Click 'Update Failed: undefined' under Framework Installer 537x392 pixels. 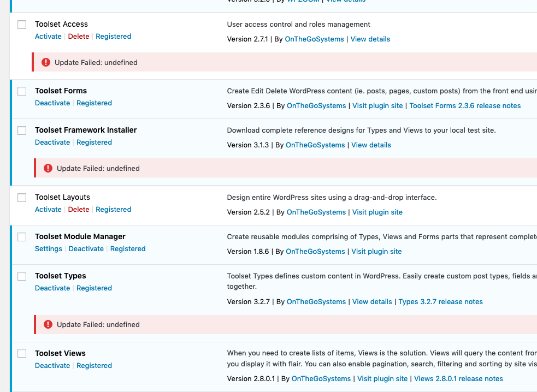coord(98,169)
